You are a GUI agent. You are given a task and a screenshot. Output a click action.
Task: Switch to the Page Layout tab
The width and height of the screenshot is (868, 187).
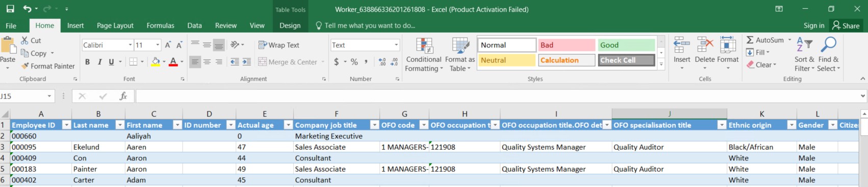(115, 26)
